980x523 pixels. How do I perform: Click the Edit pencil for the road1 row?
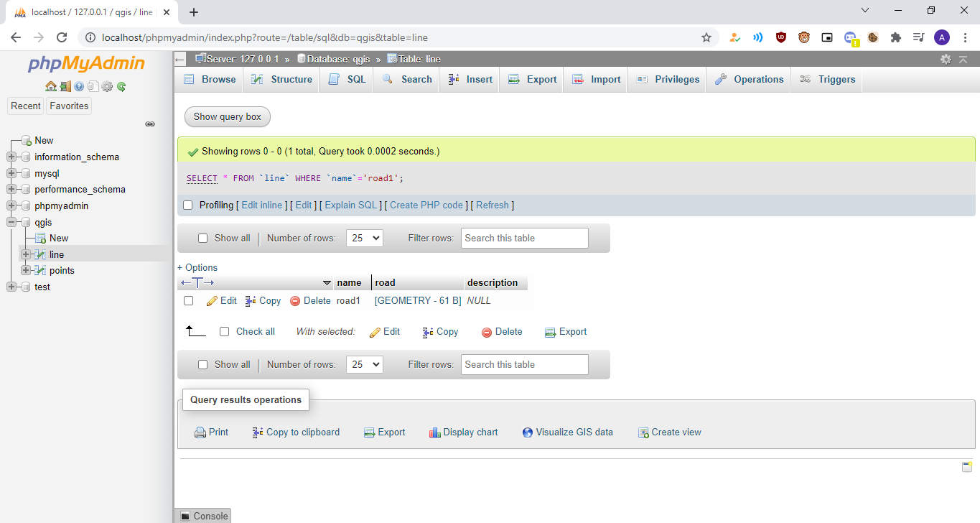tap(221, 300)
